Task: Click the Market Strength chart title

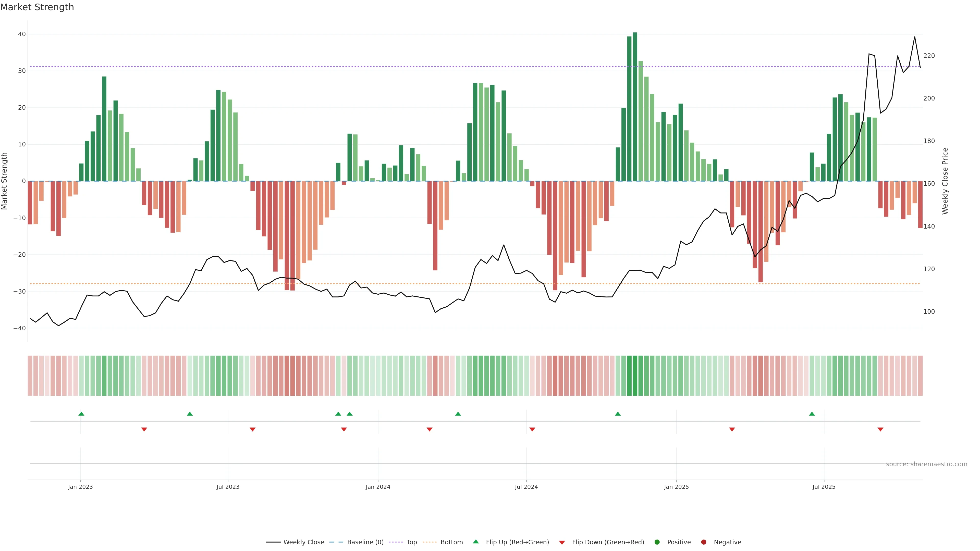Action: pos(37,7)
